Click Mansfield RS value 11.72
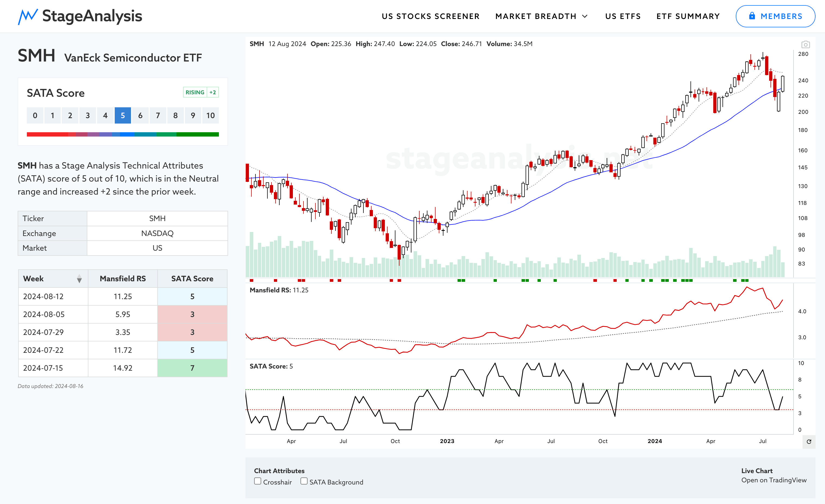Viewport: 825px width, 504px height. [x=123, y=350]
